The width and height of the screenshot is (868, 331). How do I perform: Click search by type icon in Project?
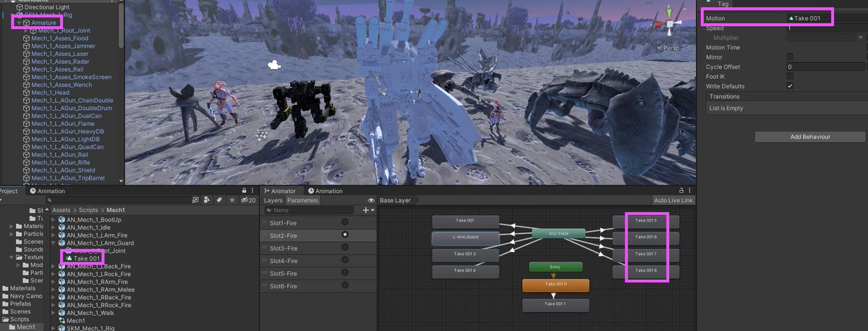click(208, 200)
